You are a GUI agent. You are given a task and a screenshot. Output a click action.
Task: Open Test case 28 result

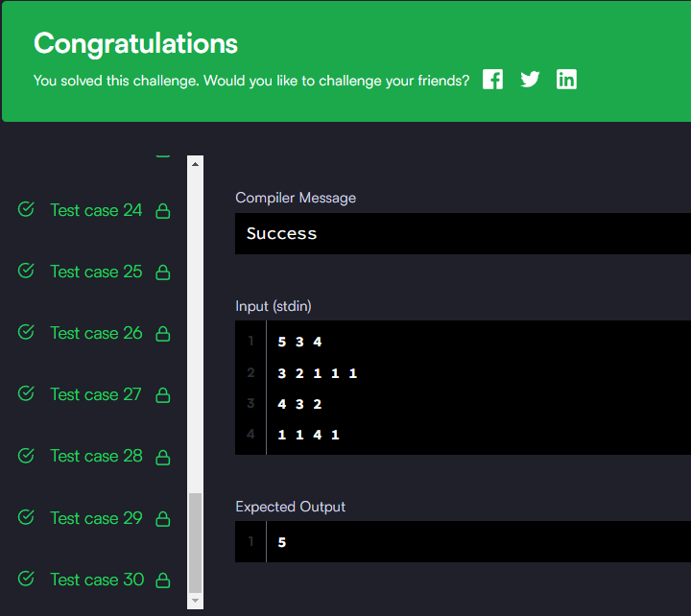(96, 456)
